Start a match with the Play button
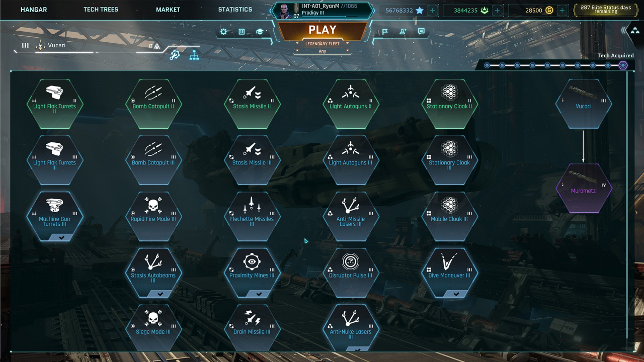Viewport: 644px width, 362px height. tap(323, 30)
